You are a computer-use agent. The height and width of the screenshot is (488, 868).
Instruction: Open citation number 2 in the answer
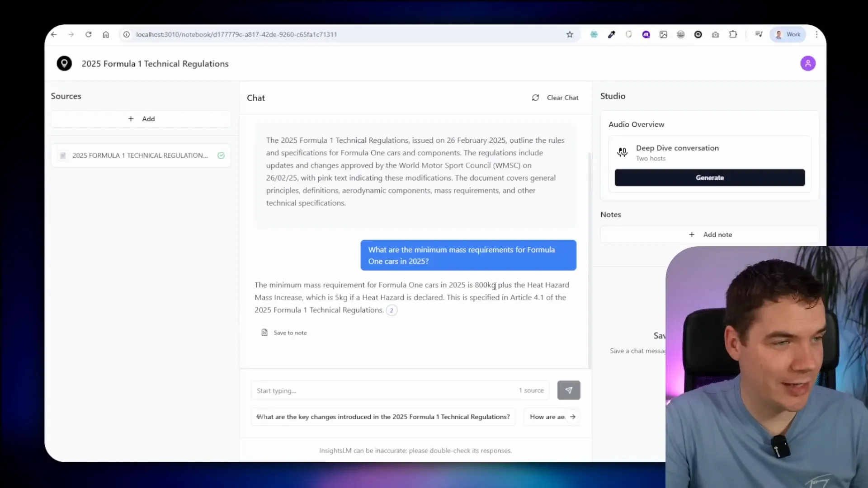coord(392,310)
